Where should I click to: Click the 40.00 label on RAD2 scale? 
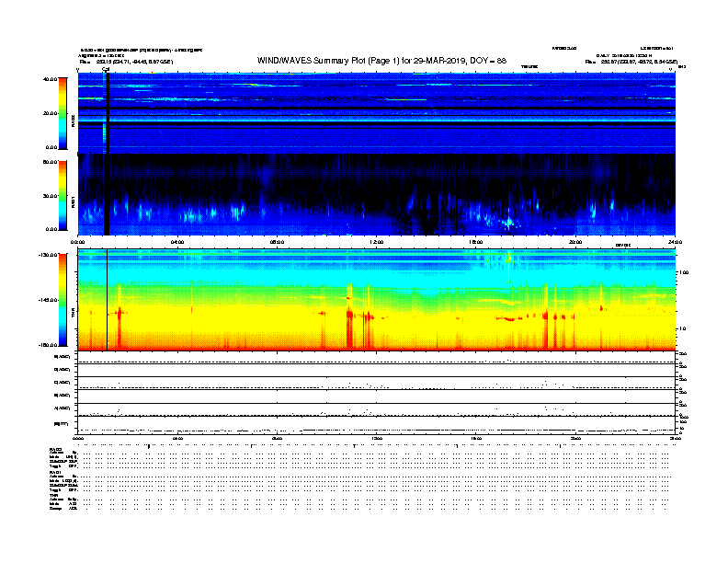[50, 79]
